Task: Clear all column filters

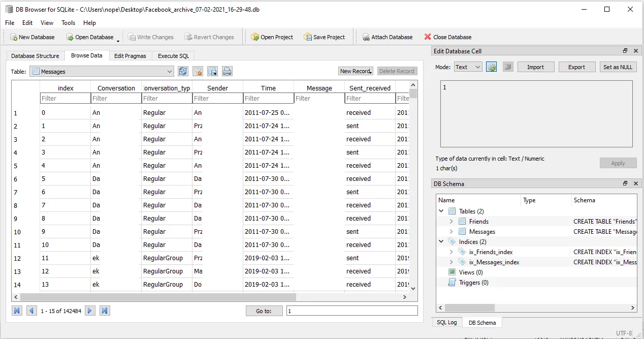Action: [198, 71]
